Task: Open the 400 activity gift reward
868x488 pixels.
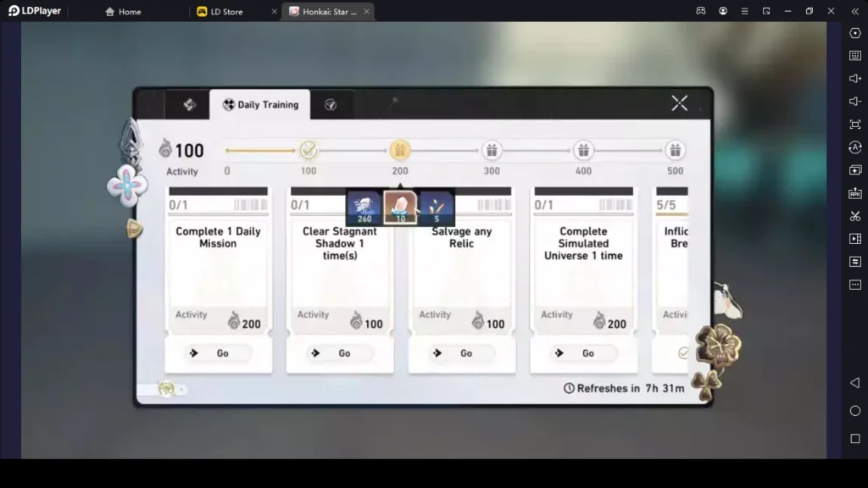Action: click(x=583, y=150)
